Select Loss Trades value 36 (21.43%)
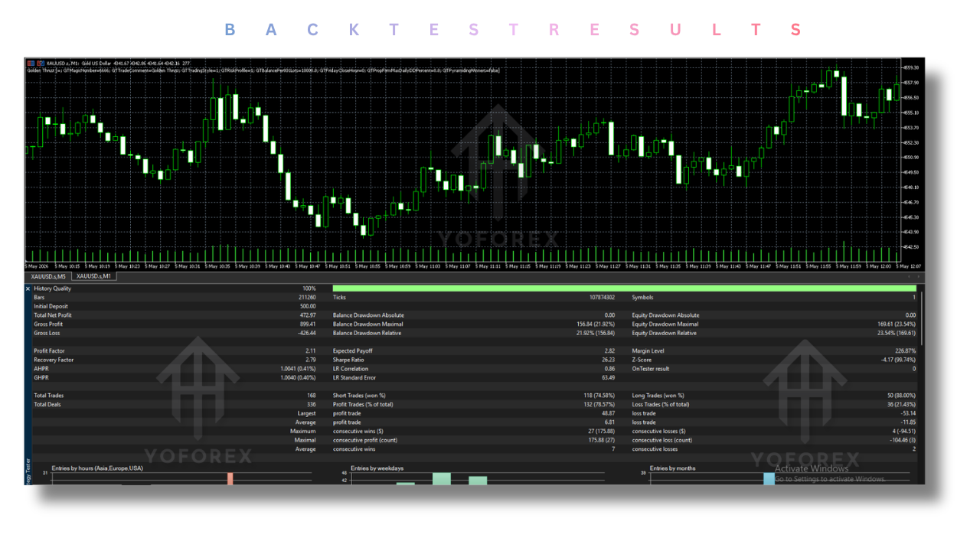Screen dimensions: 980x551 (x=900, y=405)
